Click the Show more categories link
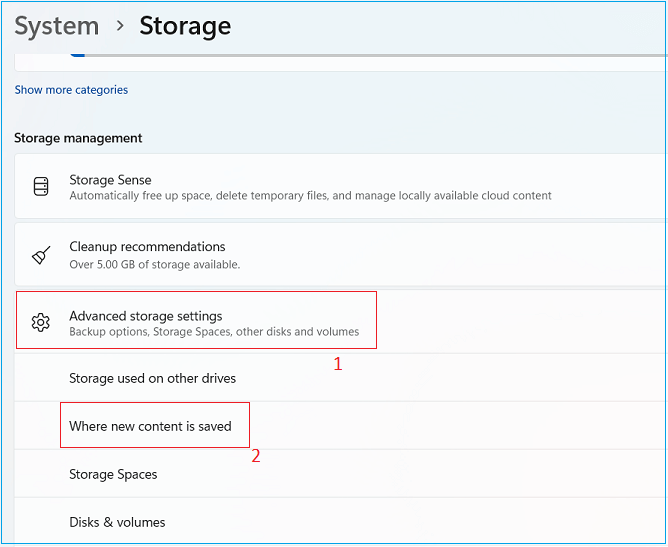This screenshot has width=668, height=547. tap(71, 90)
